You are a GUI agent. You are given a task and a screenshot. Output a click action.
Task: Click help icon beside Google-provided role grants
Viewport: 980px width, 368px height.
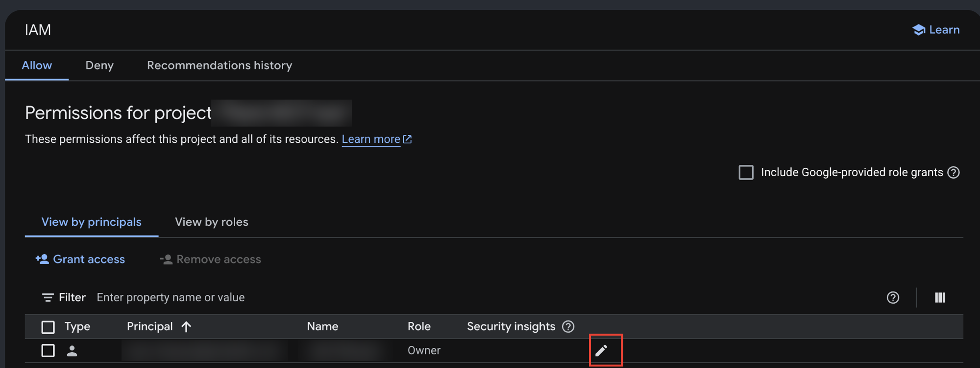pos(954,172)
